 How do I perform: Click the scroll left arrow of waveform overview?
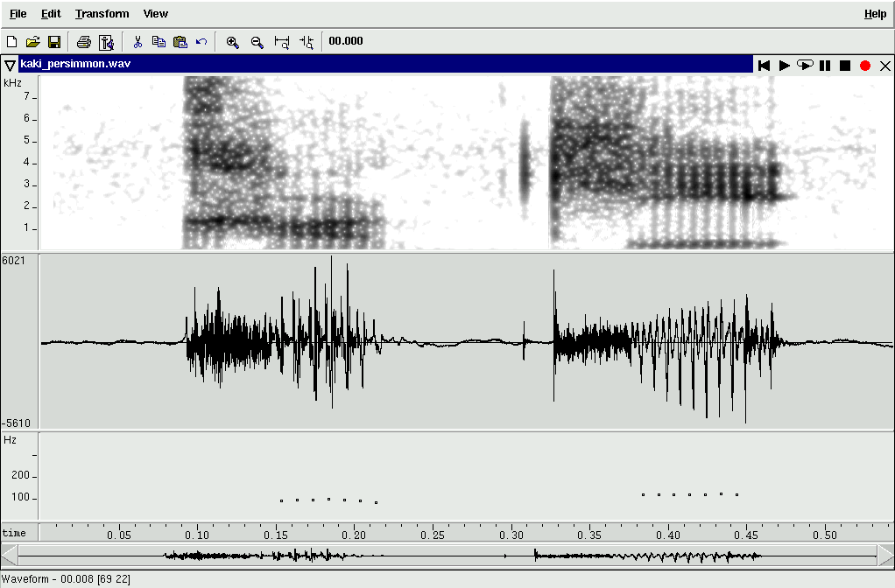tap(9, 555)
